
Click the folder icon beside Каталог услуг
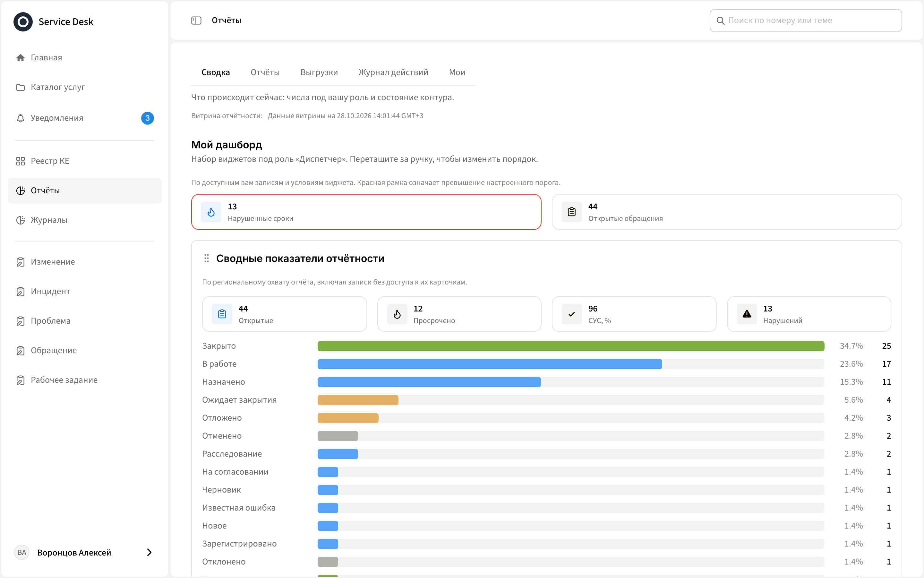(21, 87)
